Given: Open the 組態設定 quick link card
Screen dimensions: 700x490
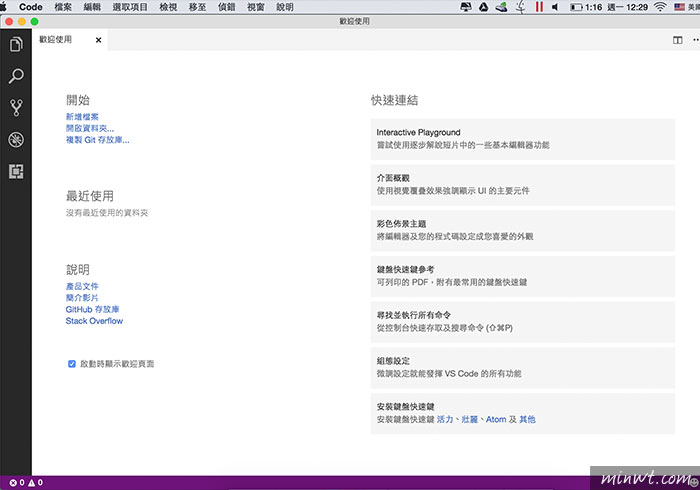Looking at the screenshot, I should pyautogui.click(x=523, y=368).
